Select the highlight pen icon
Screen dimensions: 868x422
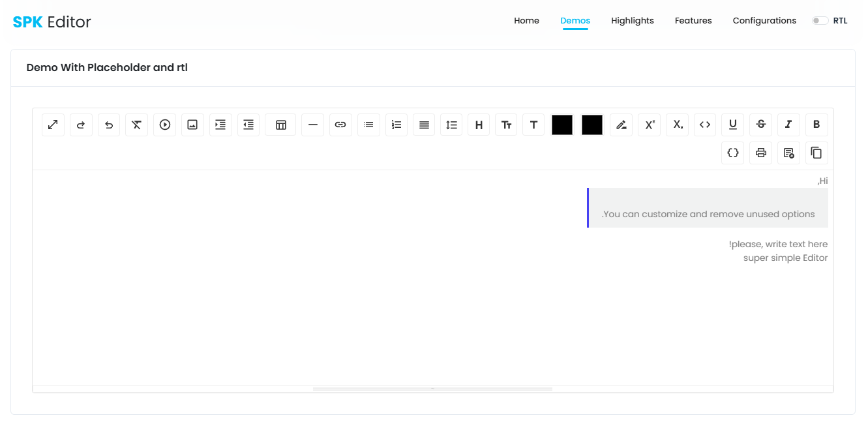click(x=621, y=125)
